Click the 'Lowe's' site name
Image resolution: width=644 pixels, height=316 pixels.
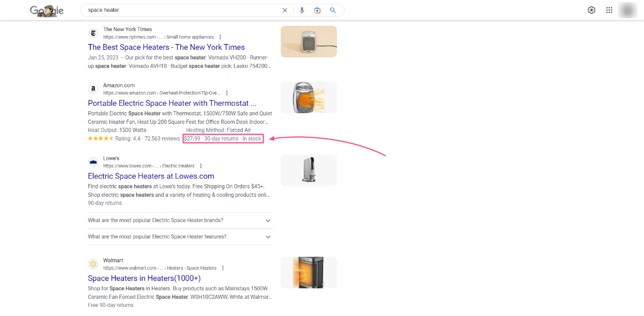click(111, 158)
